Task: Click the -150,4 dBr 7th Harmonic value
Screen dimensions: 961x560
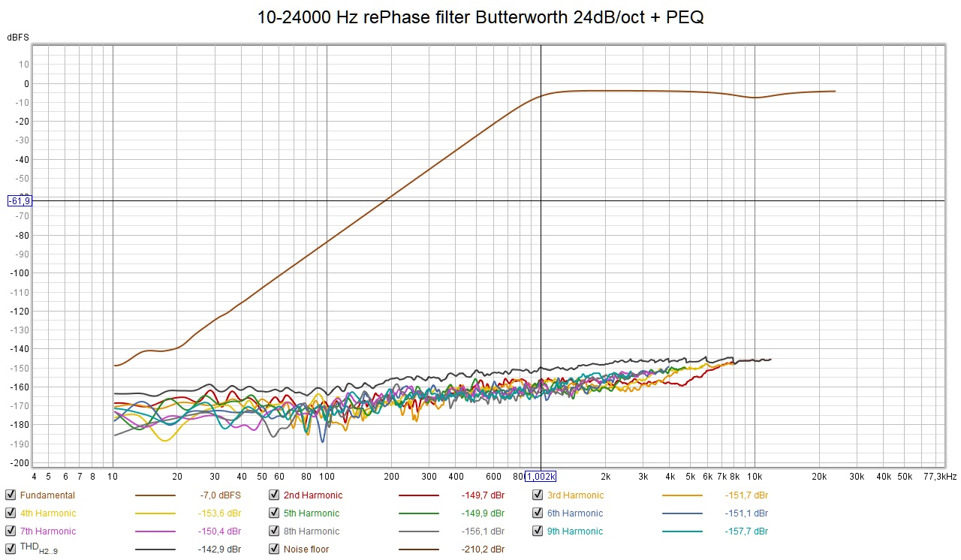Action: 220,531
